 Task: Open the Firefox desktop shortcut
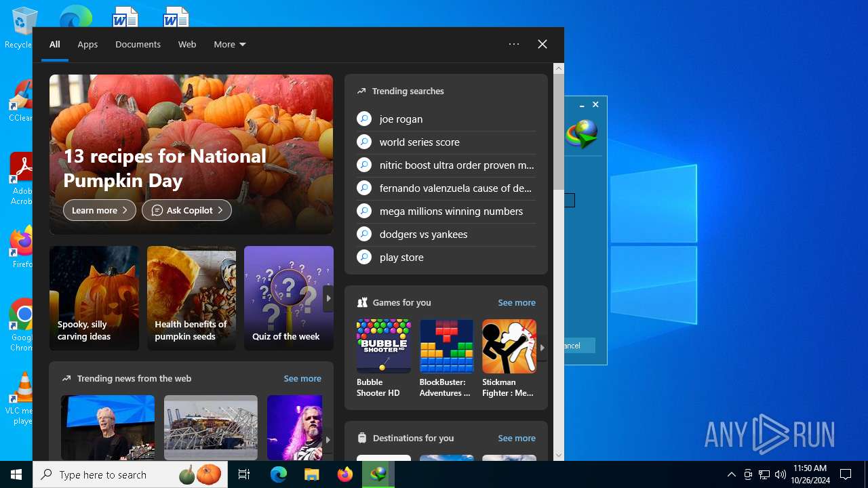(x=22, y=247)
